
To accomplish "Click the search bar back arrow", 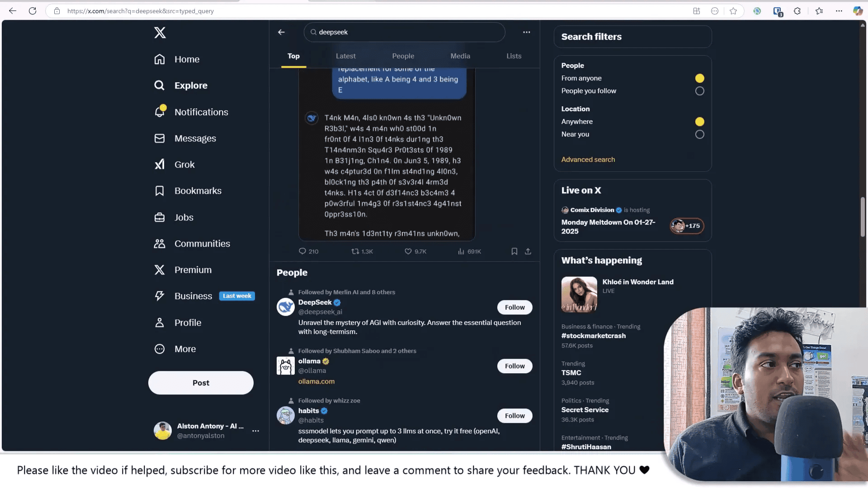I will click(x=281, y=32).
